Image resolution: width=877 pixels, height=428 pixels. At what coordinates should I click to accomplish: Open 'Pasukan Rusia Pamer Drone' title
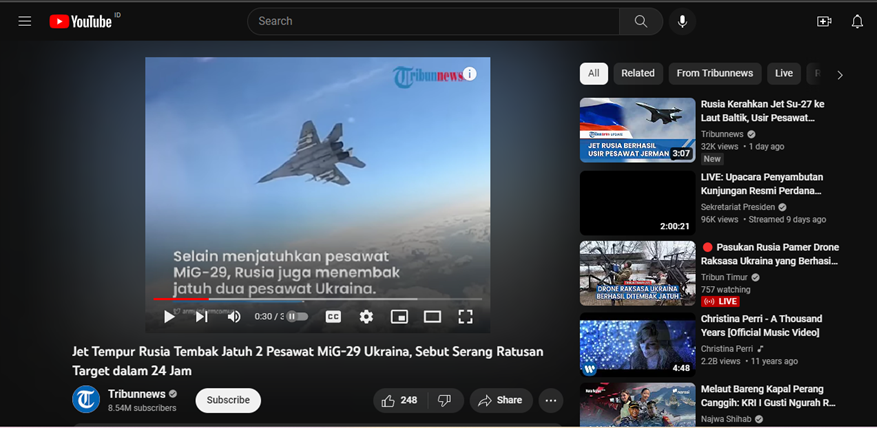pos(770,254)
